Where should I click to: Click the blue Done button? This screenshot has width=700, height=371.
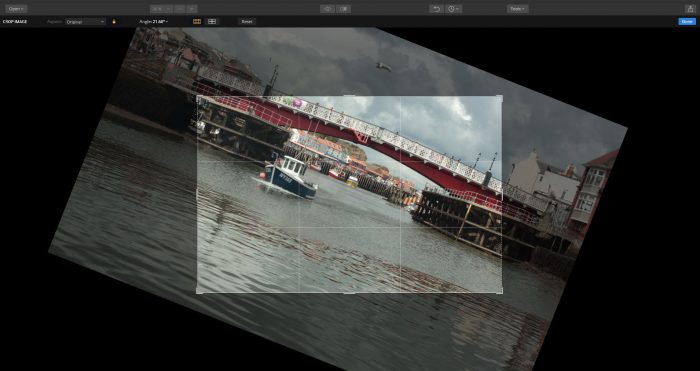point(687,21)
